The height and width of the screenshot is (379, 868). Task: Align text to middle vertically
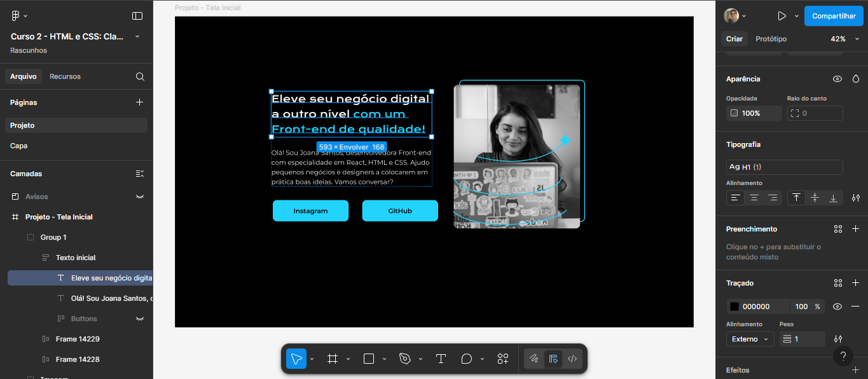pyautogui.click(x=815, y=198)
